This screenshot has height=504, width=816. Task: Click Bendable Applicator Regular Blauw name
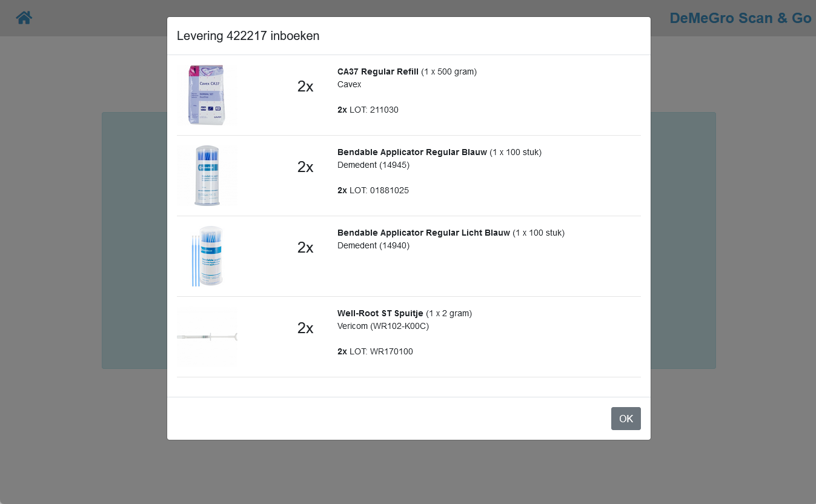tap(412, 152)
